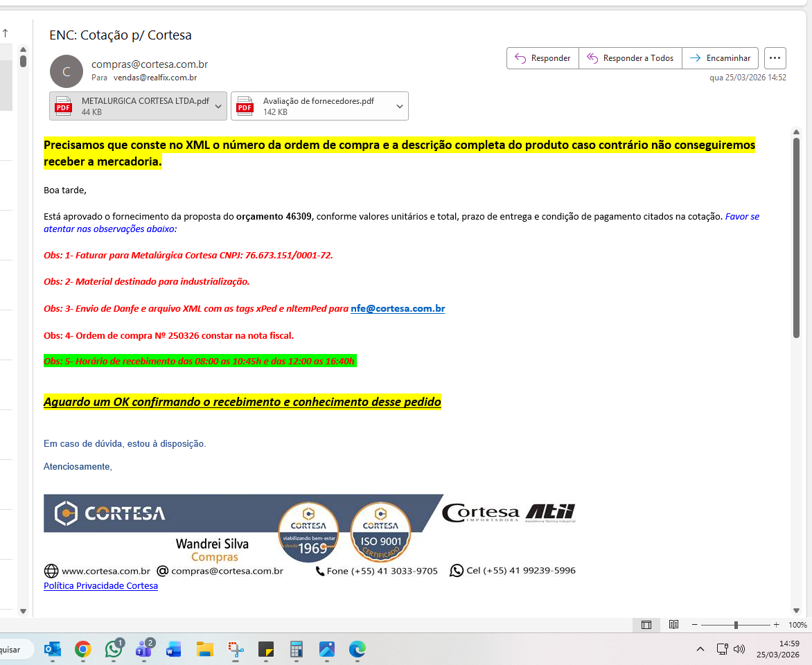
Task: Click the zoom slider handle
Action: (736, 625)
